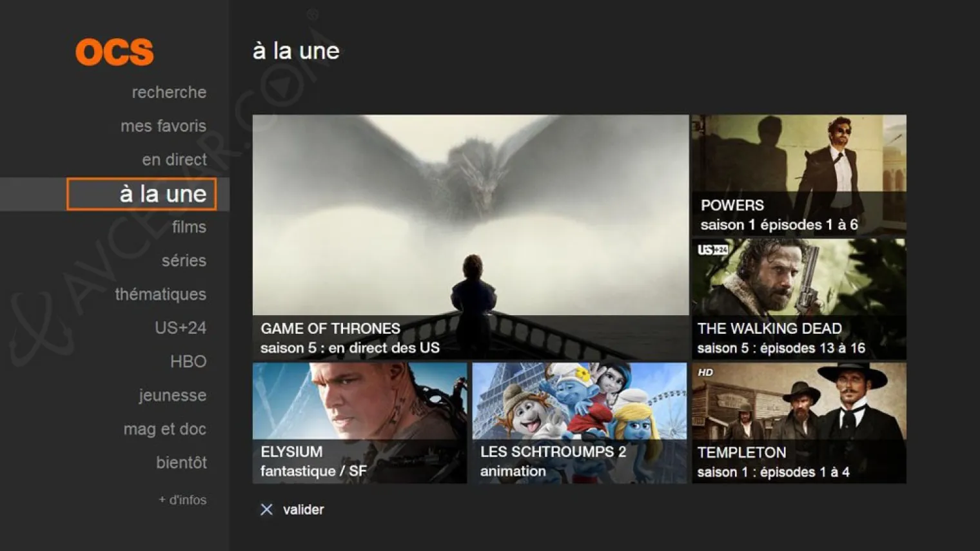
Task: Click the US+24 badge on Walking Dead tile
Action: coord(712,250)
